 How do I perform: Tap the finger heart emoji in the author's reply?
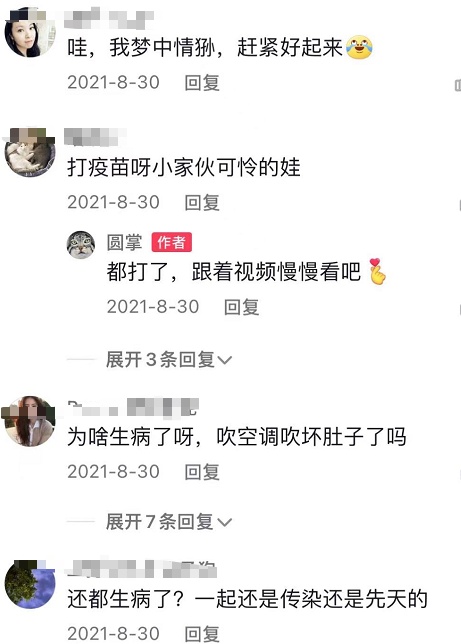[x=377, y=271]
